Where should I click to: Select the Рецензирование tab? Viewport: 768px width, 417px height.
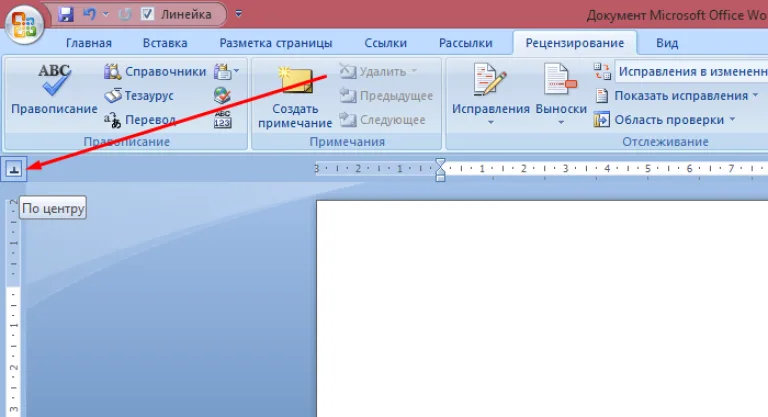click(575, 43)
